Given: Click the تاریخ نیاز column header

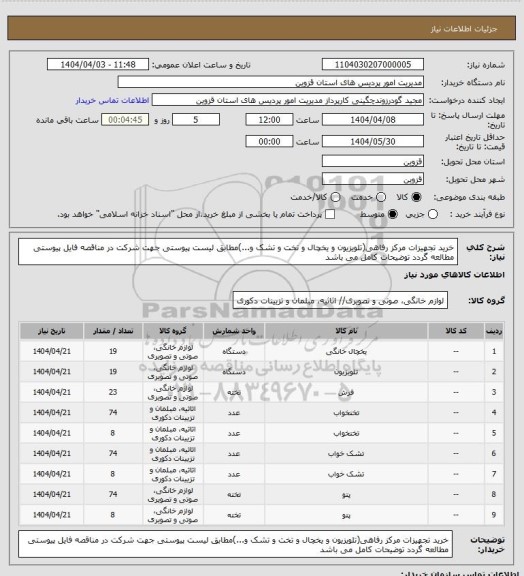Looking at the screenshot, I should click(x=51, y=331).
